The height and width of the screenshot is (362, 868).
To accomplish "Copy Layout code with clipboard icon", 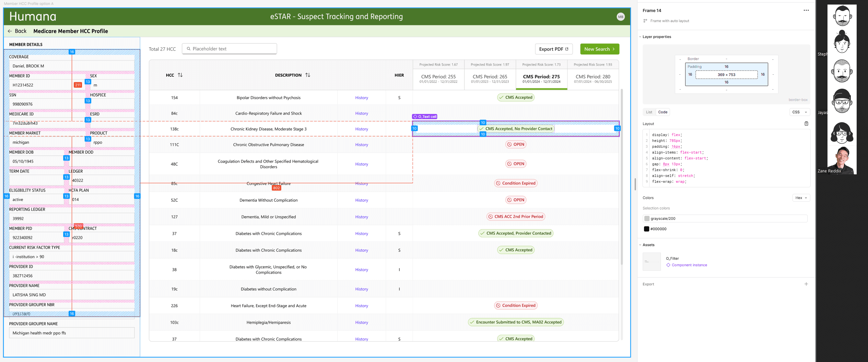I will coord(806,123).
